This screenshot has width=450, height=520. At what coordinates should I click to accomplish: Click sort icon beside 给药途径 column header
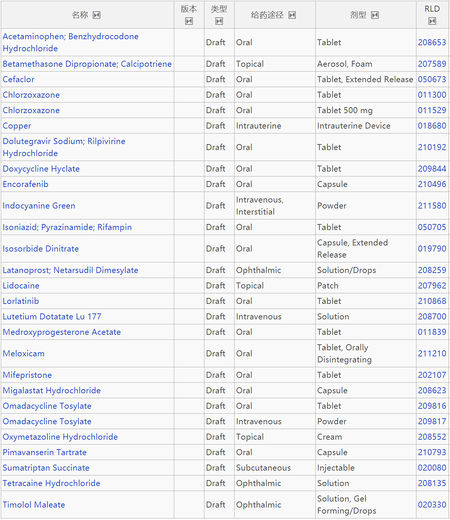[x=292, y=15]
